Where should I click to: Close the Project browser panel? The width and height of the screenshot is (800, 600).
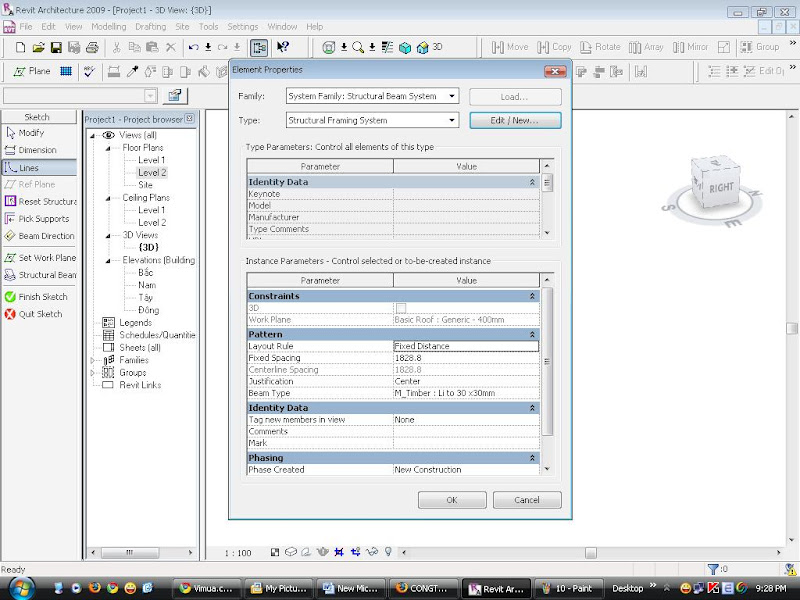pos(189,118)
